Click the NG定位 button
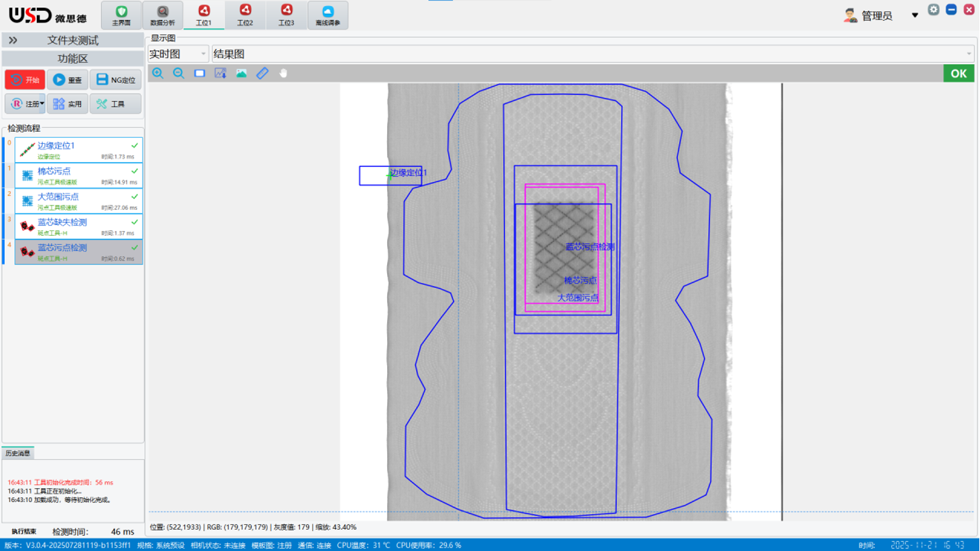Screen dimensions: 980x551 pos(115,80)
